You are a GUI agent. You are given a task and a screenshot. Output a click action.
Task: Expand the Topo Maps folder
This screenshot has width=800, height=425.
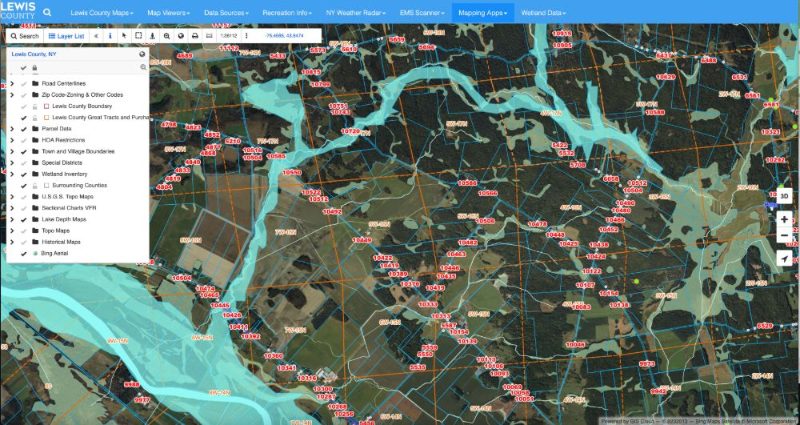[x=12, y=231]
